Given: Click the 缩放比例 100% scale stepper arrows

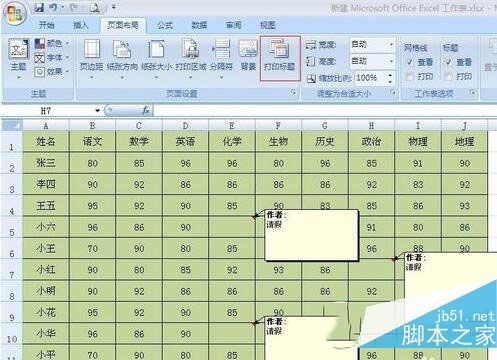Looking at the screenshot, I should [x=390, y=78].
